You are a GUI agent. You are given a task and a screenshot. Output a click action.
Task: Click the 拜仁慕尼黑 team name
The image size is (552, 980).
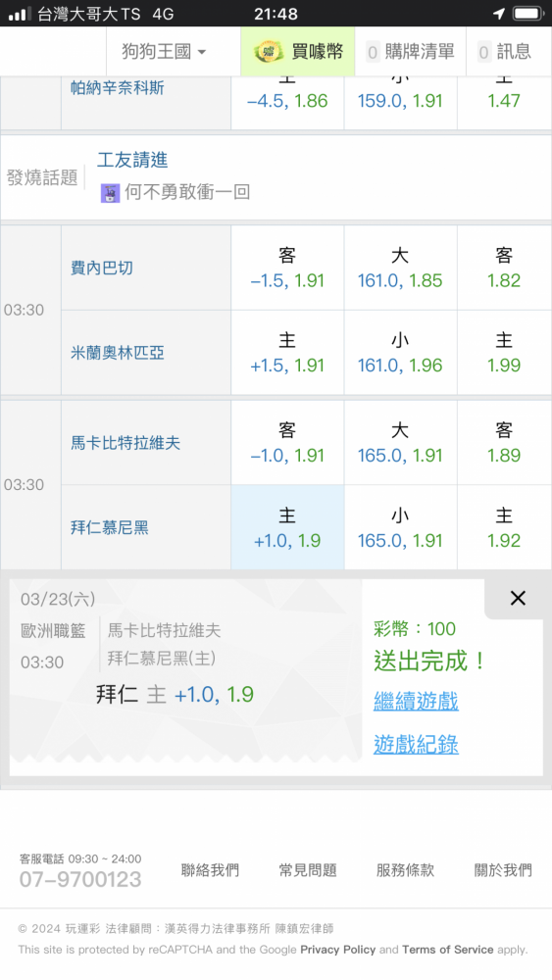click(110, 527)
